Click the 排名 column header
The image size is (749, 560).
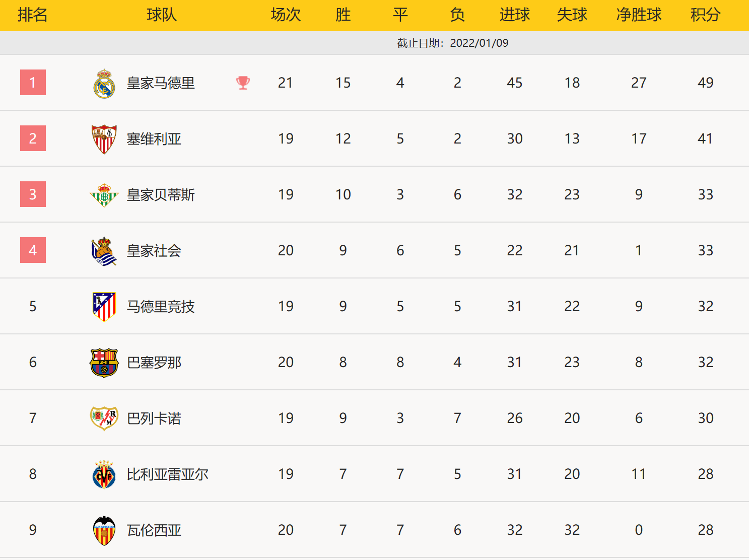pyautogui.click(x=33, y=15)
